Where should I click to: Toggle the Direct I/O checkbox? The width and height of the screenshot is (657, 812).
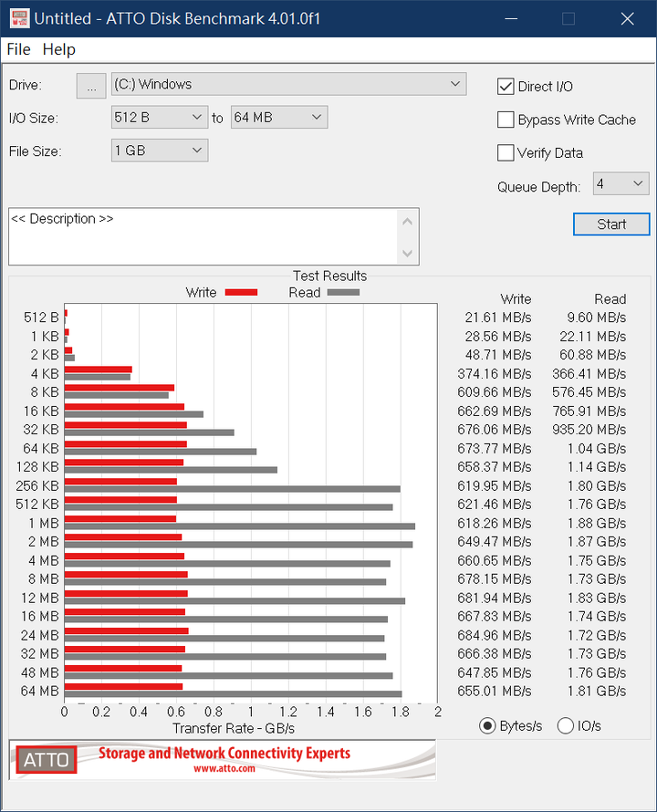coord(506,87)
